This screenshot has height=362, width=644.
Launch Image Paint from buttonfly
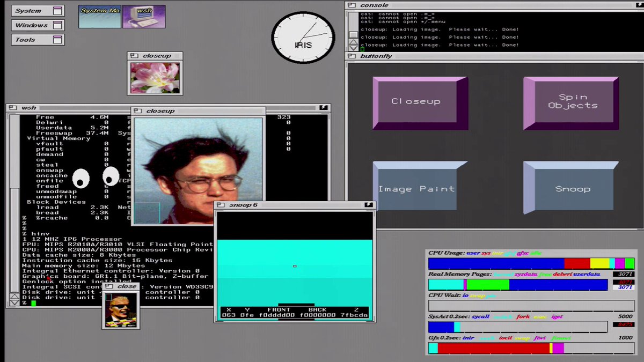[x=420, y=188]
